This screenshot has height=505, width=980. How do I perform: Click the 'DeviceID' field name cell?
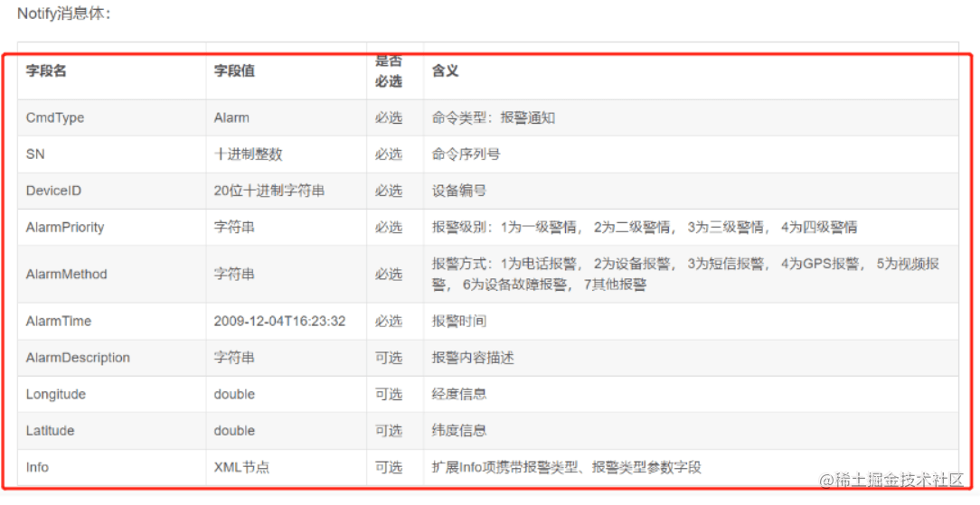53,191
